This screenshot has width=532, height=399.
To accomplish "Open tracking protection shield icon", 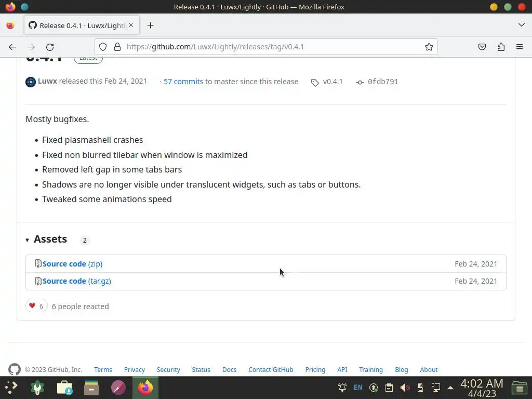I will (103, 47).
